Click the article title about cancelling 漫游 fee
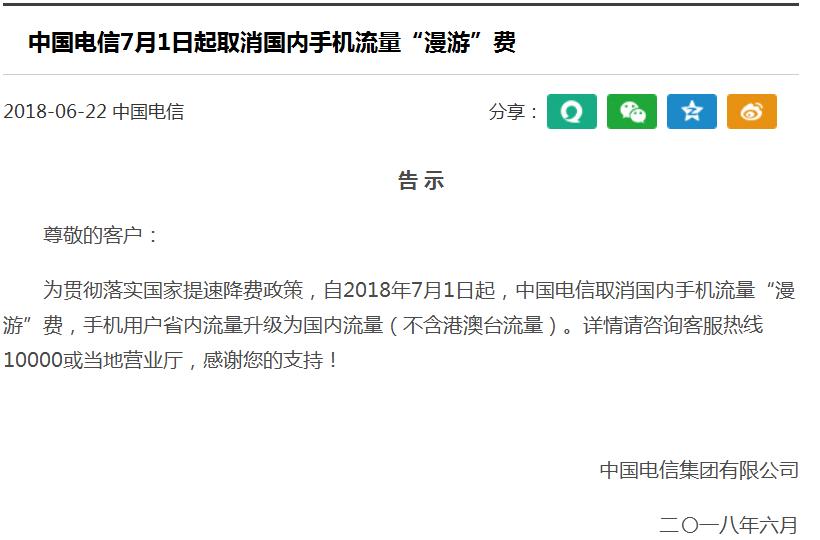Screen dimensions: 820x540 tap(272, 42)
